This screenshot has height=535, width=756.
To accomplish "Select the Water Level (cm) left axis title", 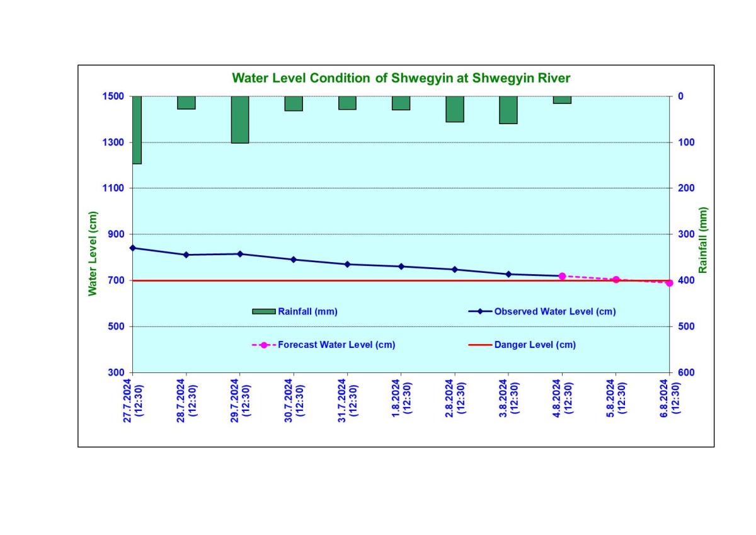I will 93,253.
